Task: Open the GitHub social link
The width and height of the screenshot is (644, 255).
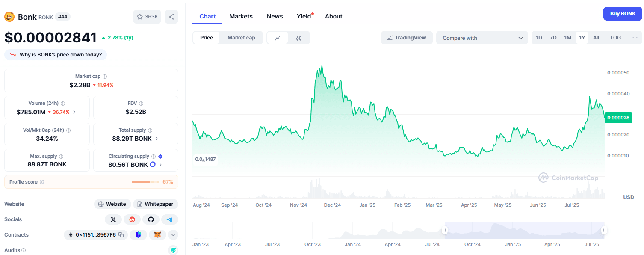Action: pyautogui.click(x=151, y=219)
